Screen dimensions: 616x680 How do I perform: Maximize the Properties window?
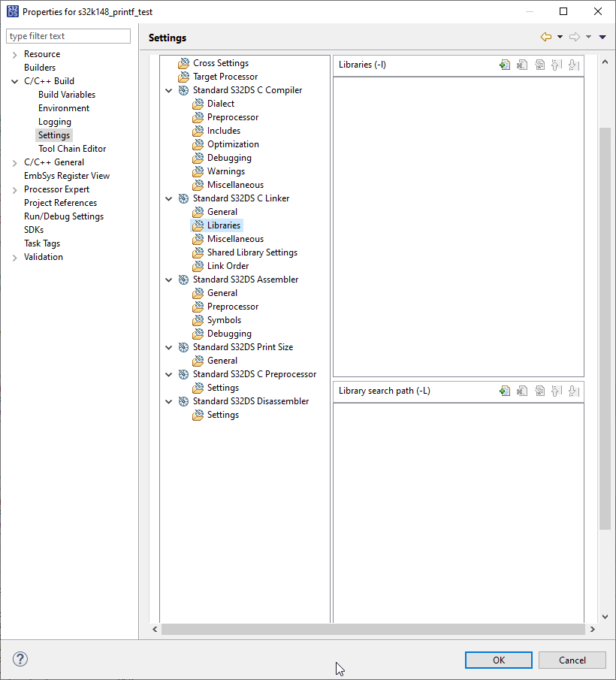click(563, 11)
